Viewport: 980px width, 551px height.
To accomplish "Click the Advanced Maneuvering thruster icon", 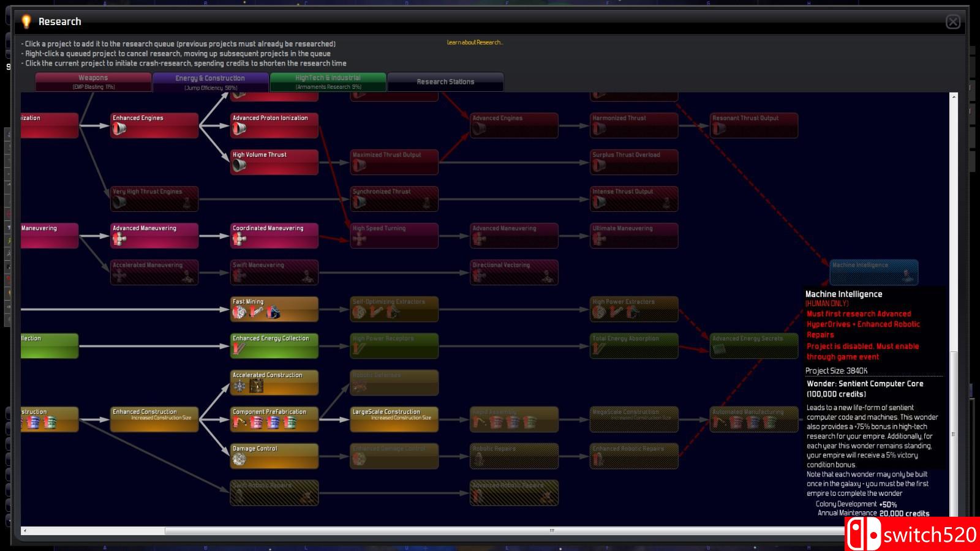I will click(119, 239).
